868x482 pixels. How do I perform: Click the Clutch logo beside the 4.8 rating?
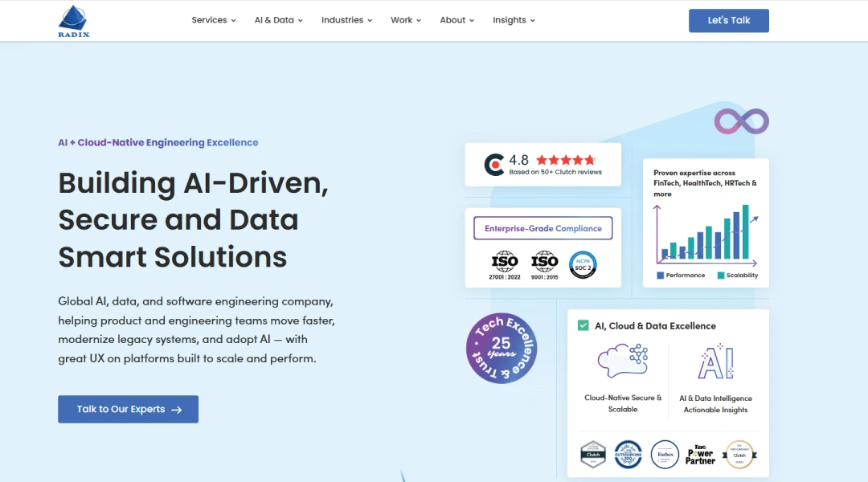pos(494,165)
